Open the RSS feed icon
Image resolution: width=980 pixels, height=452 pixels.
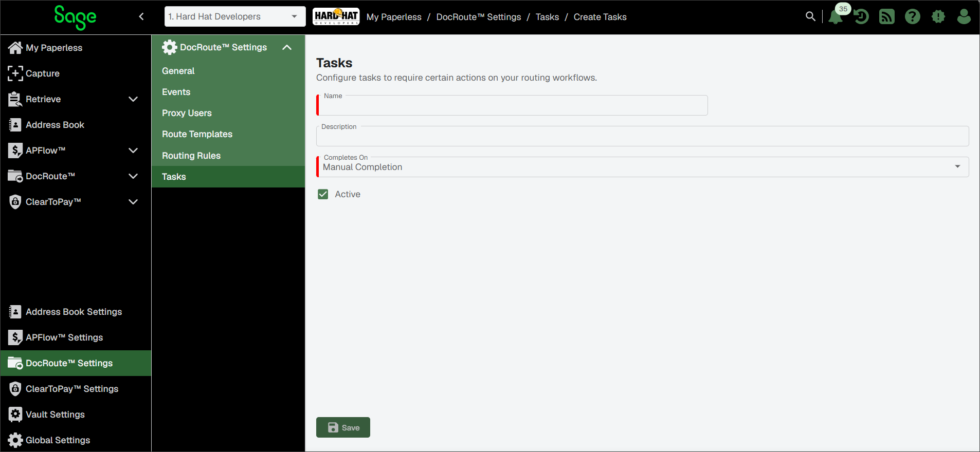point(887,17)
